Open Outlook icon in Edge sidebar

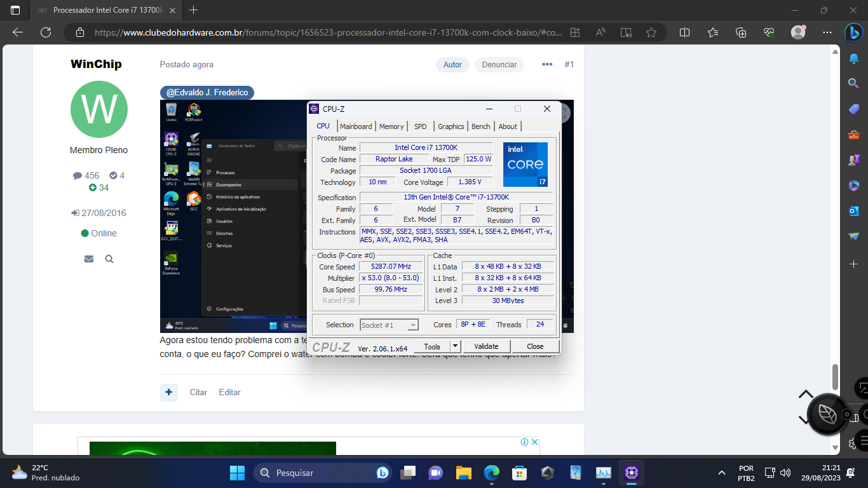coord(853,210)
